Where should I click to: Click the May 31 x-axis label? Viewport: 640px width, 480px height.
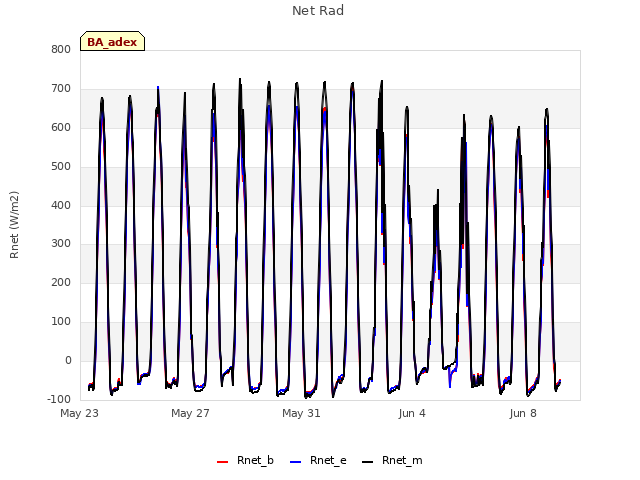pos(302,413)
